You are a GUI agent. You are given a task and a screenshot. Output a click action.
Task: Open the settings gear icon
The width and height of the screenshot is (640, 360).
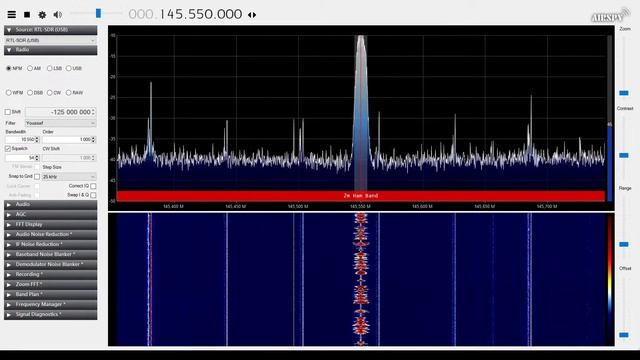click(42, 15)
